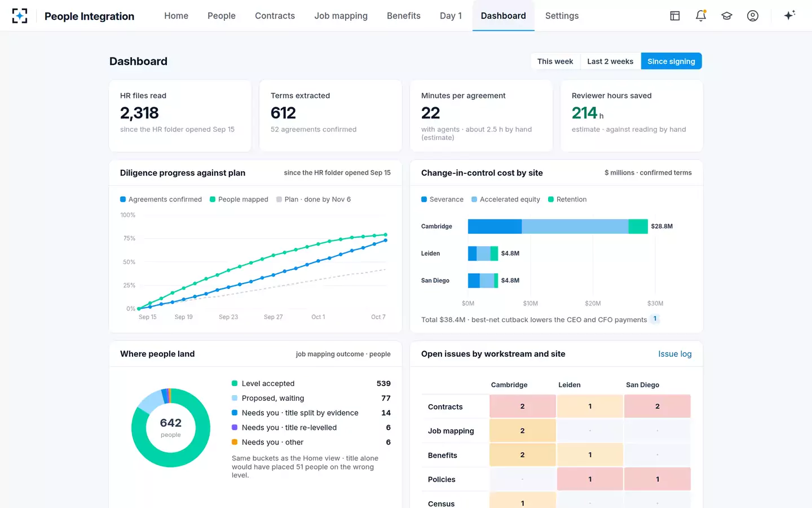
Task: Open the graduation cap learning icon
Action: point(727,16)
